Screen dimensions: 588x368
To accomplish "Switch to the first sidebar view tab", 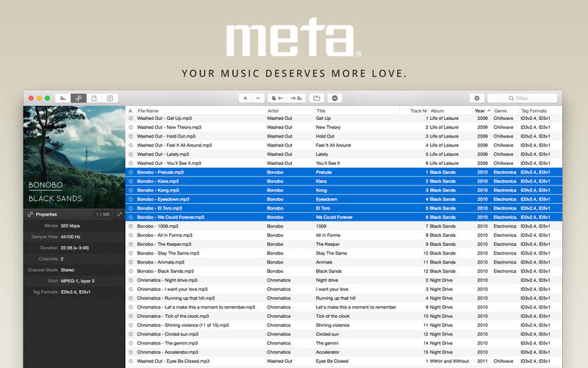I will [63, 98].
